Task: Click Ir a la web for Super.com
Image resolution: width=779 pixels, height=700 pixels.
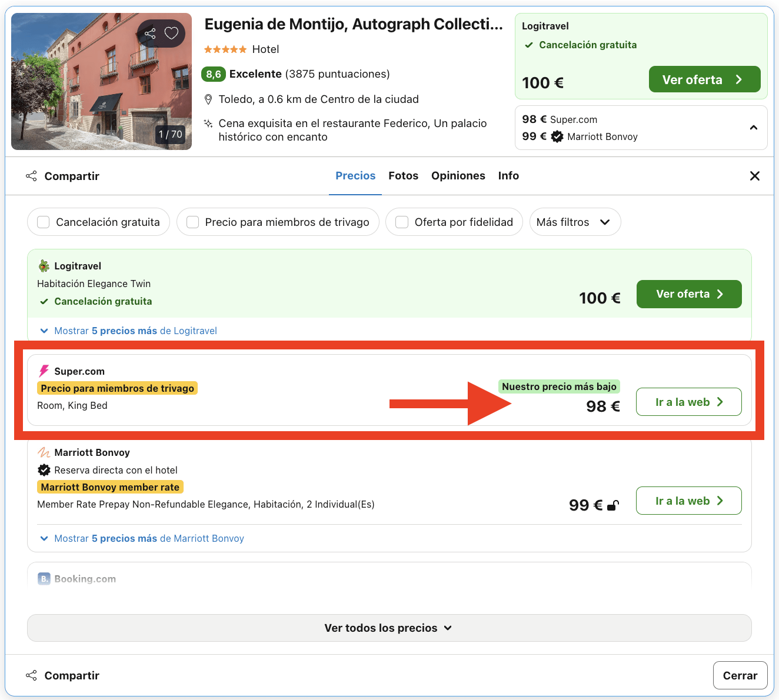Action: (x=689, y=402)
